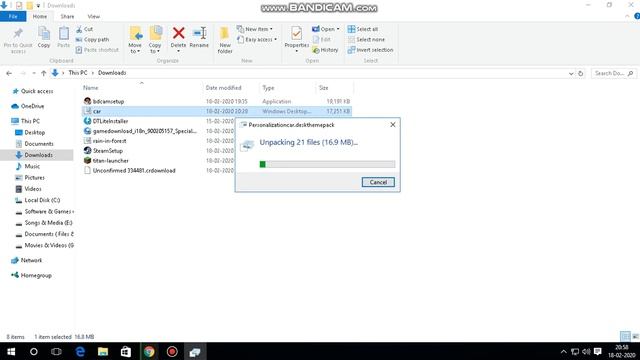Viewport: 640px width, 360px height.
Task: Open Documents in navigation pane
Action: [39, 144]
